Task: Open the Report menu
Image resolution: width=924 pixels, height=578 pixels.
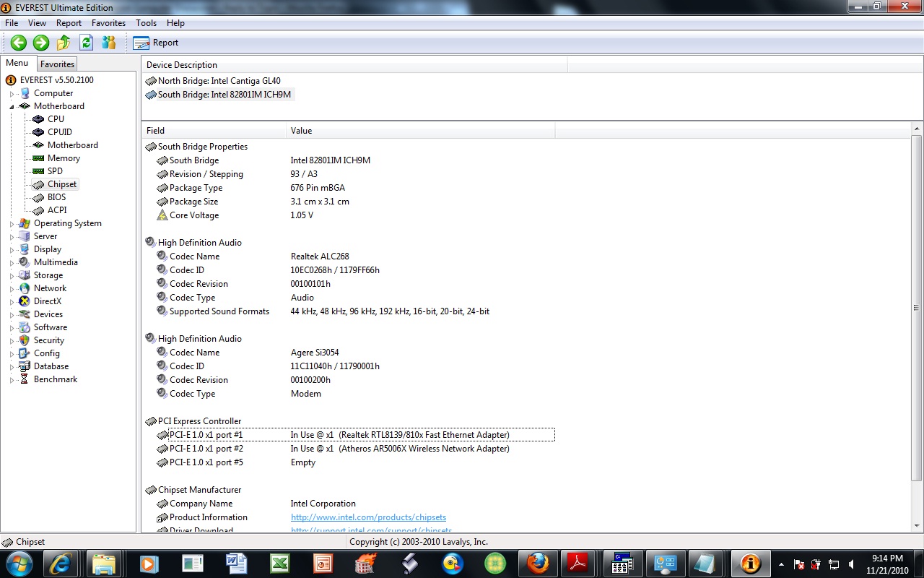Action: click(x=69, y=23)
